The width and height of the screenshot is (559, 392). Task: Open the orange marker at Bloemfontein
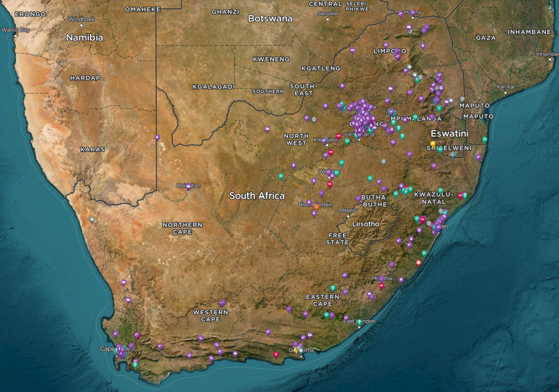(x=317, y=206)
